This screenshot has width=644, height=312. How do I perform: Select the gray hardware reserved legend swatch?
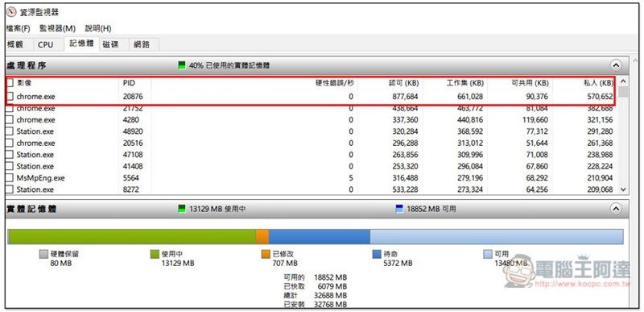click(x=43, y=254)
